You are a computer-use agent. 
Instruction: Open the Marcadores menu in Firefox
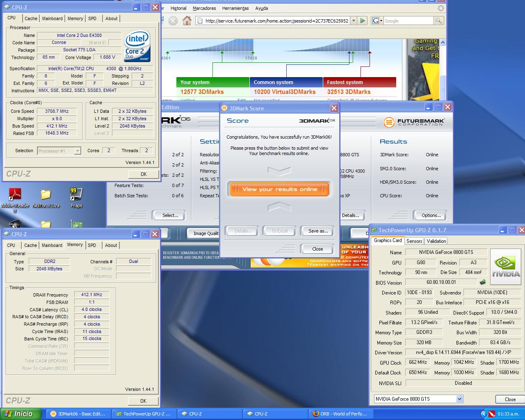point(204,8)
